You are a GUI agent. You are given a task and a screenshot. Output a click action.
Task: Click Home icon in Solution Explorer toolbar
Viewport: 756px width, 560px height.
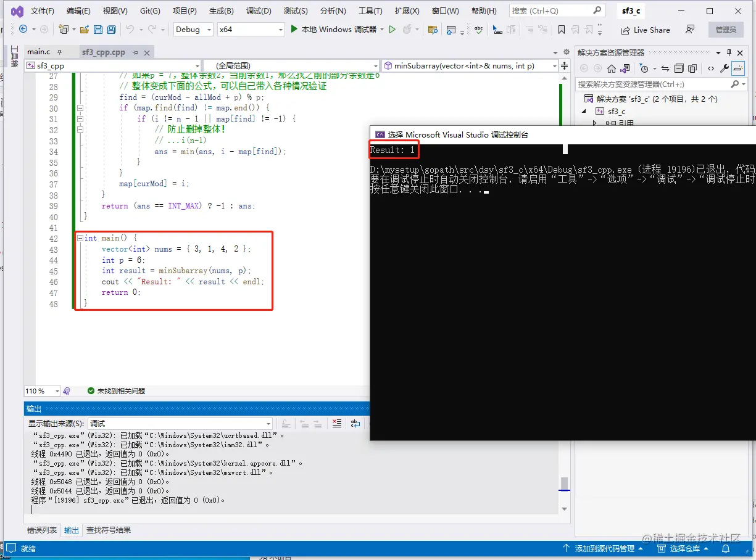pyautogui.click(x=611, y=68)
